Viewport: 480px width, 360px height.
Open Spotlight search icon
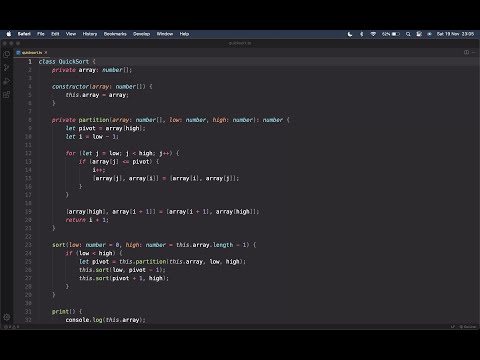(408, 34)
